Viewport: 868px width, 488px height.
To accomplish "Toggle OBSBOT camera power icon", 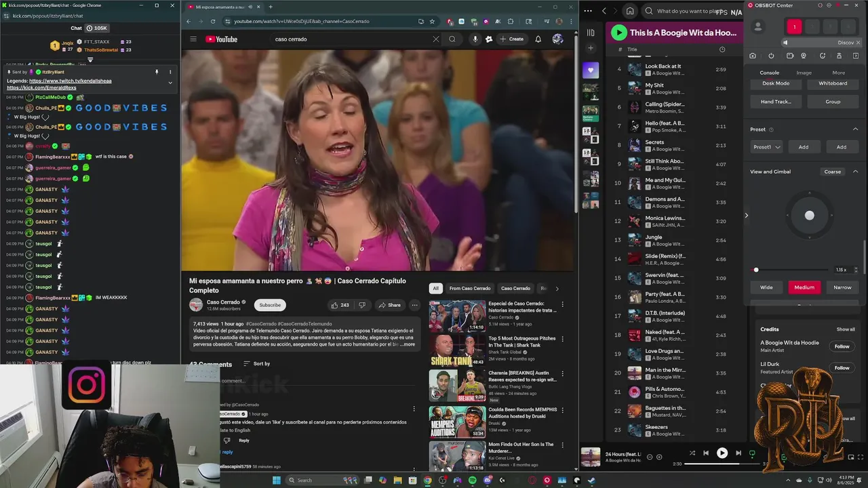I will click(771, 56).
